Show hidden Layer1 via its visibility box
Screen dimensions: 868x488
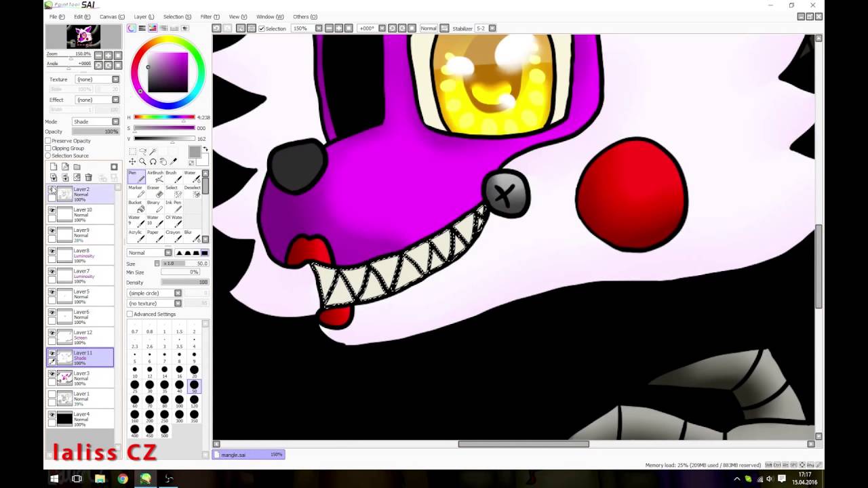pyautogui.click(x=52, y=394)
